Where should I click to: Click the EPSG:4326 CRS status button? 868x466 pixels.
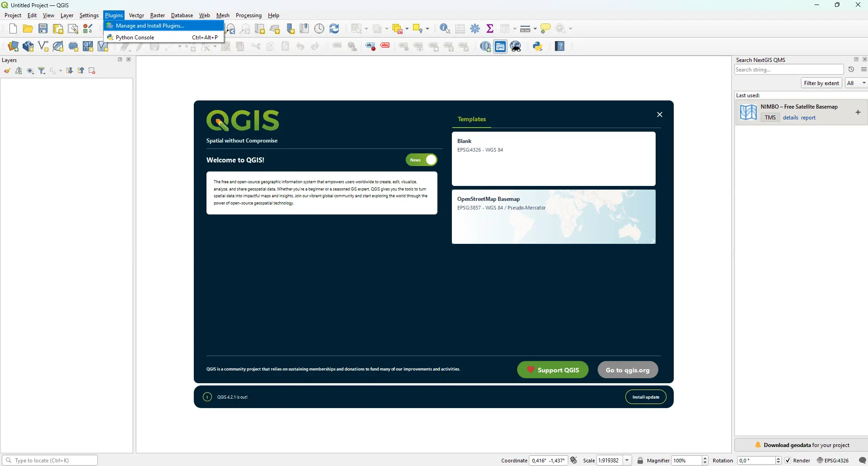[833, 460]
